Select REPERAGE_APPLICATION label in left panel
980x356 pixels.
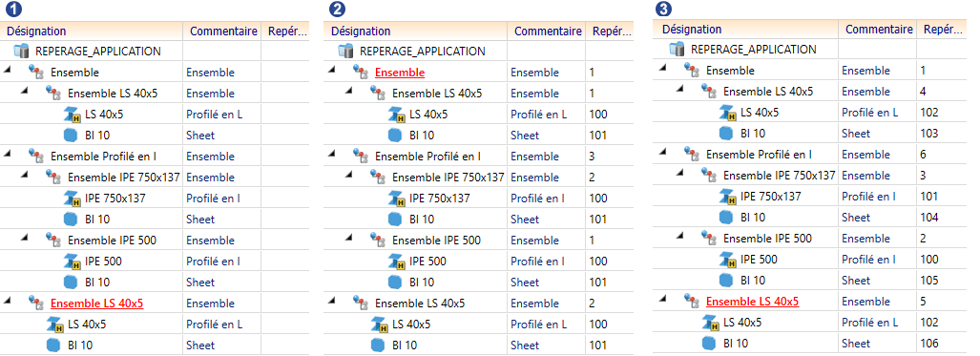(x=98, y=52)
